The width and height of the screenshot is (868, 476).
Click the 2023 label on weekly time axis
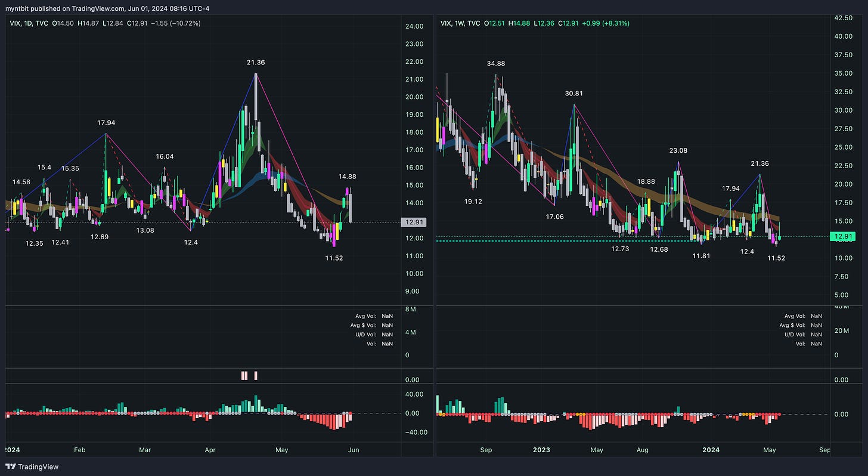point(541,450)
